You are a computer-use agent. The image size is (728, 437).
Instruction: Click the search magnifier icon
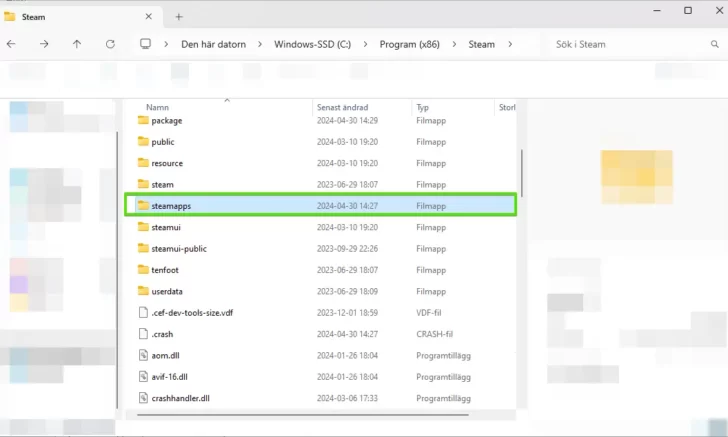pyautogui.click(x=715, y=44)
